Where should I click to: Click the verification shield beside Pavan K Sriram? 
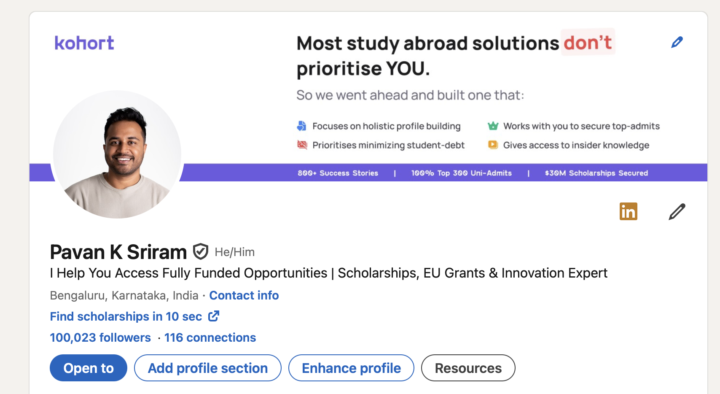(x=200, y=252)
